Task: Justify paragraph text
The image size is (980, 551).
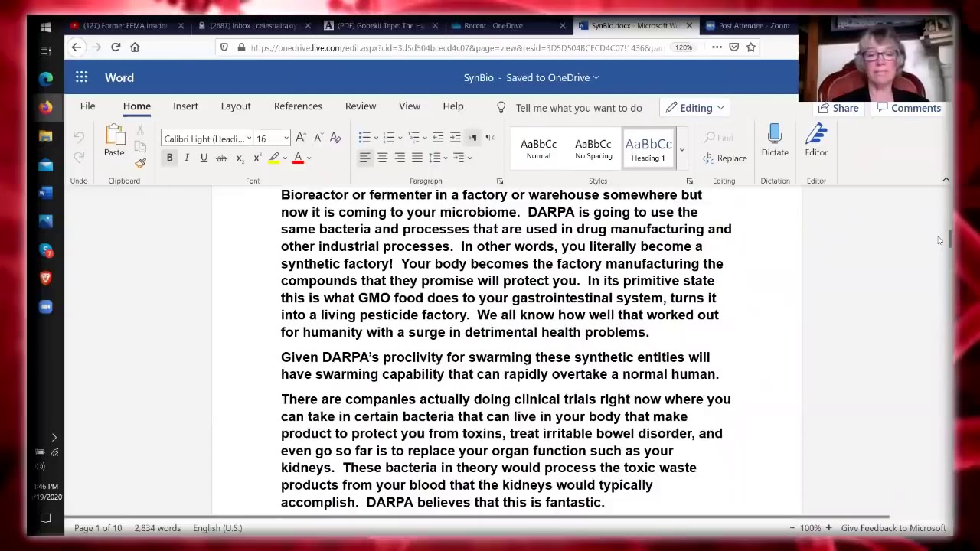Action: (x=417, y=158)
